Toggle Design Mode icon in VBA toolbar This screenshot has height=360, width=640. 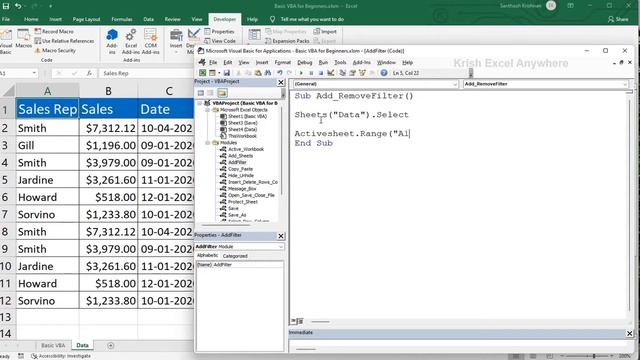tap(331, 73)
